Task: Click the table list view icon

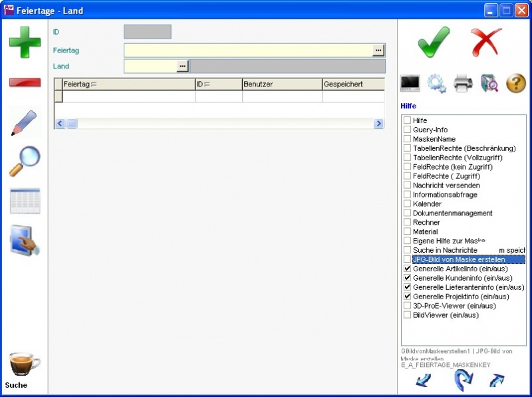Action: click(x=25, y=201)
